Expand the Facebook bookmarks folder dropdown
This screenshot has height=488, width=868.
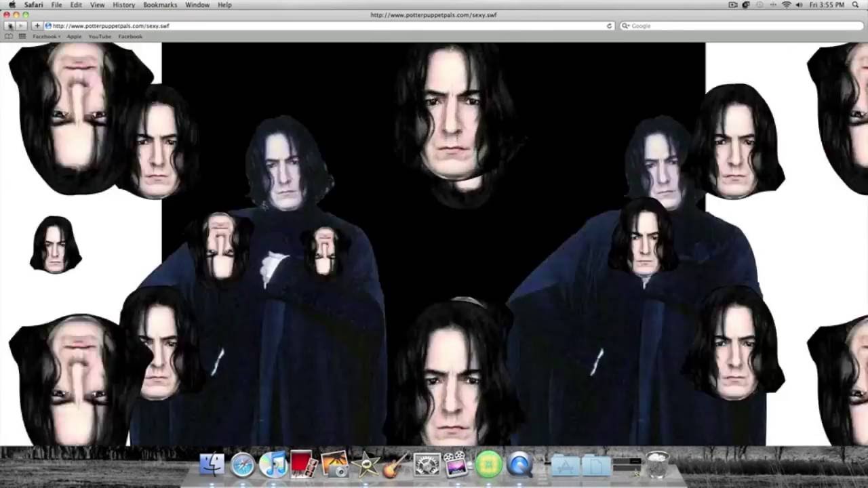[46, 37]
